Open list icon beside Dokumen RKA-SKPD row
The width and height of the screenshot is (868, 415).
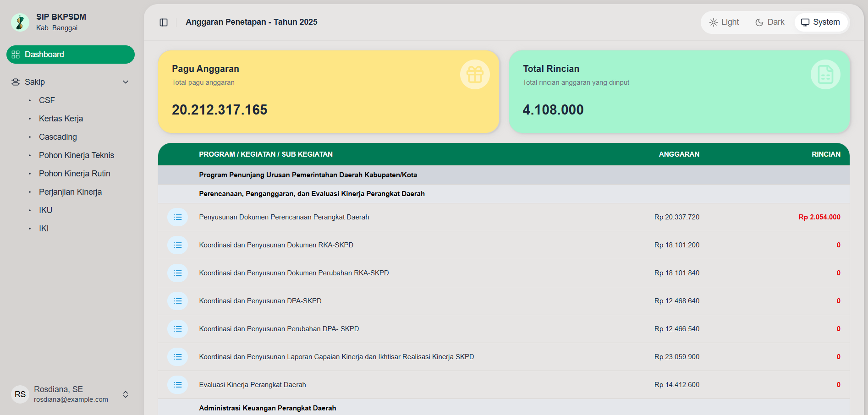(178, 245)
